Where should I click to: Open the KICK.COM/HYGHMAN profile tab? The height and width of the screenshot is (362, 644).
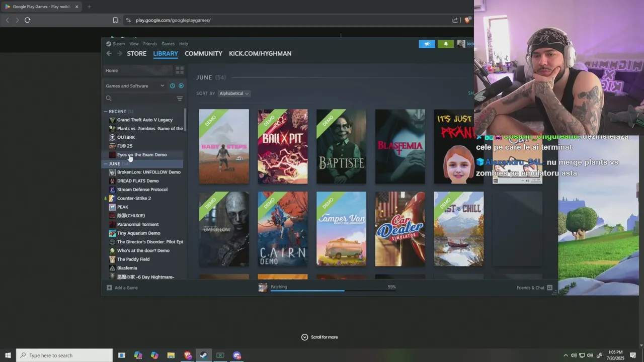tap(260, 53)
